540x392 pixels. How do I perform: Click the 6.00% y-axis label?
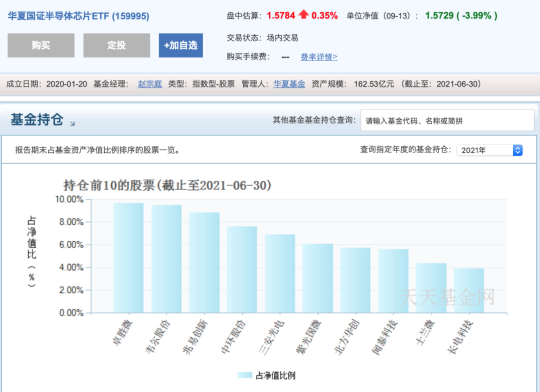71,245
